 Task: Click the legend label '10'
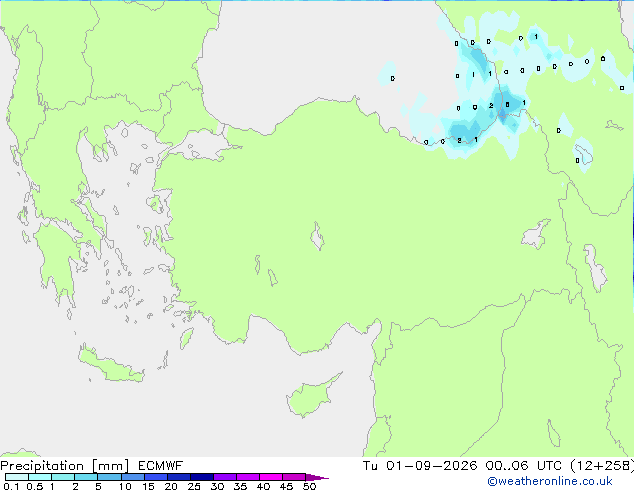click(125, 486)
